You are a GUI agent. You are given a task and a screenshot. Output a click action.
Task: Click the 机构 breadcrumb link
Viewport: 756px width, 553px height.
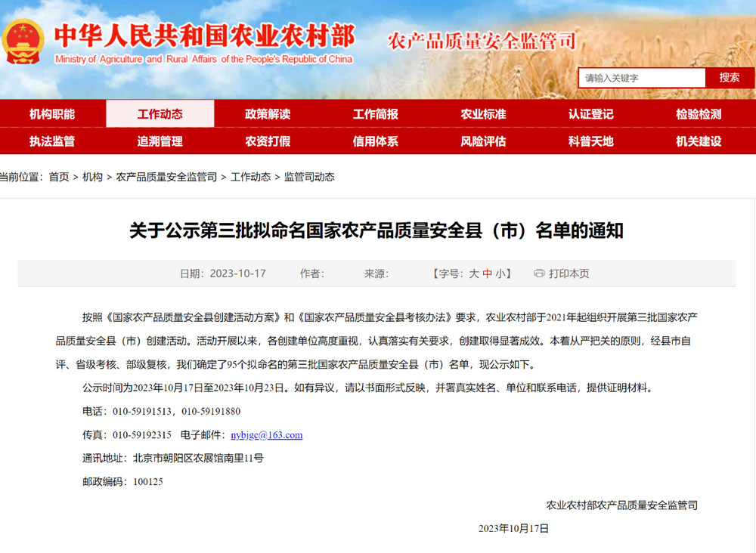pyautogui.click(x=92, y=177)
